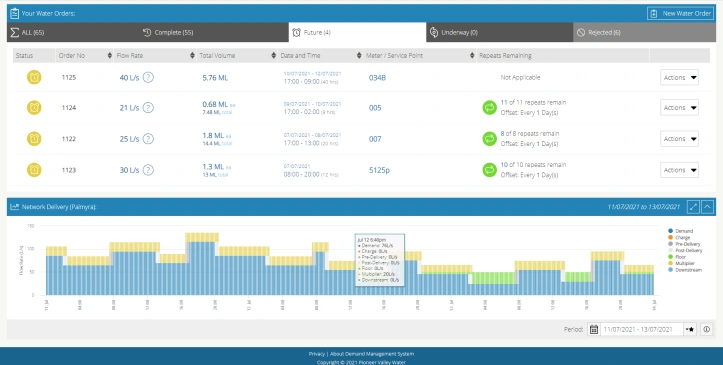This screenshot has height=365, width=723.
Task: Toggle Post-Delivery series in chart legend
Action: [685, 250]
